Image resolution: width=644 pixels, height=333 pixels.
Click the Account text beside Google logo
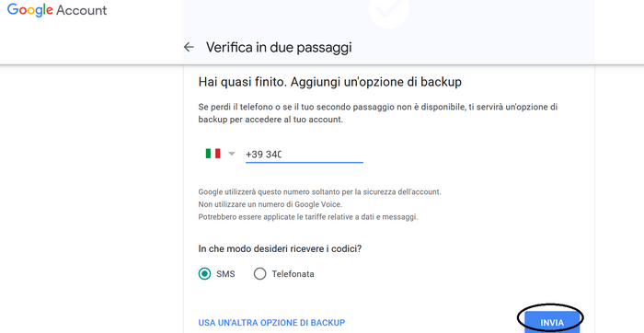tap(81, 10)
